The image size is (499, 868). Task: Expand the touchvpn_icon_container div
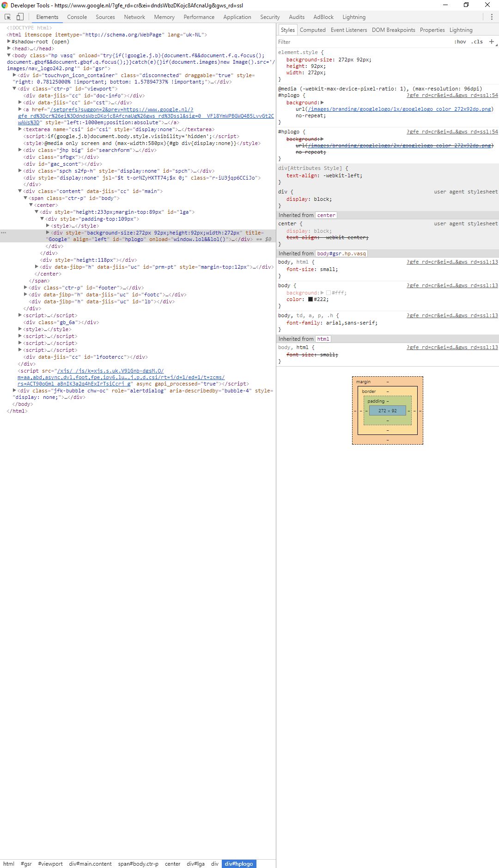point(14,75)
